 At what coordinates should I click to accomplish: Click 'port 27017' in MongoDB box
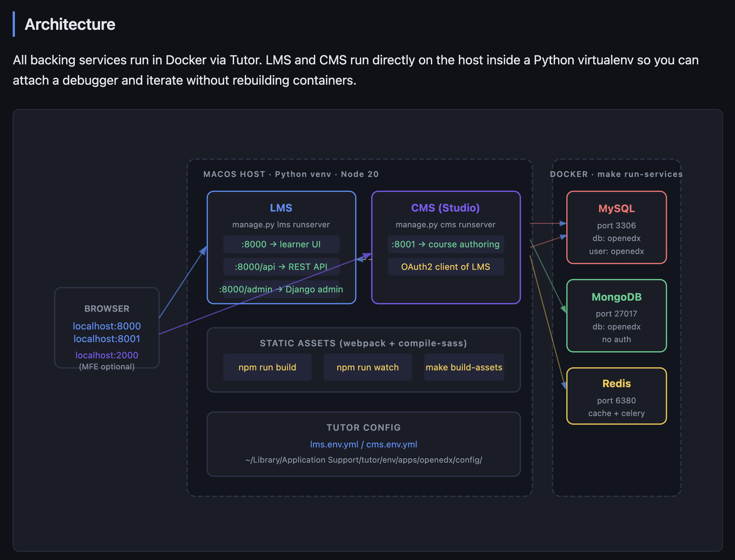click(x=616, y=314)
